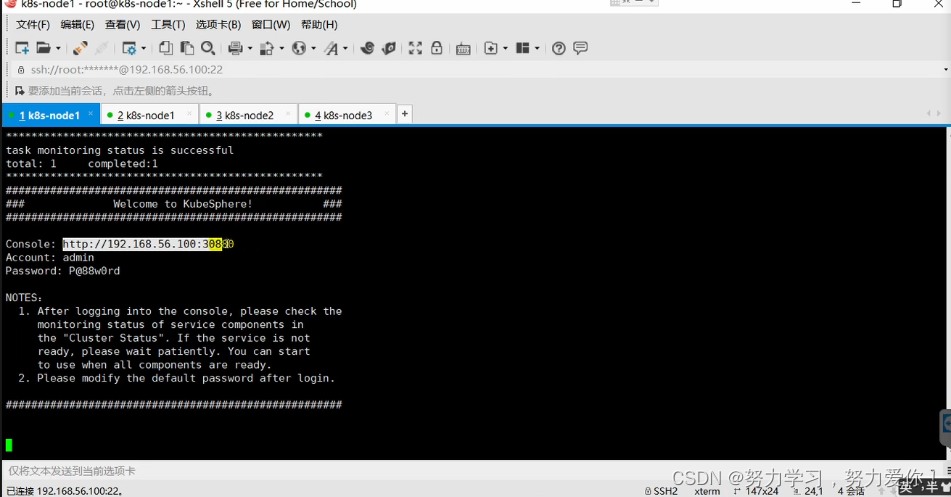Expand the address bar dropdown arrow
Viewport: 951px width, 497px height.
946,70
